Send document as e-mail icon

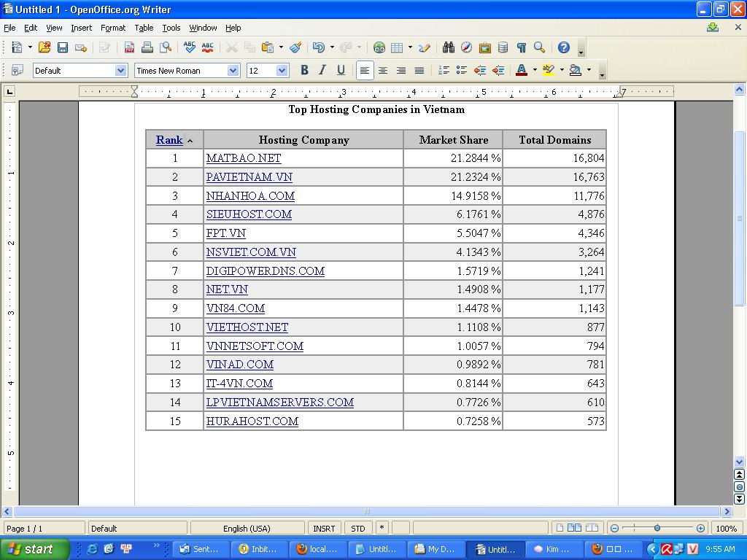tap(81, 47)
